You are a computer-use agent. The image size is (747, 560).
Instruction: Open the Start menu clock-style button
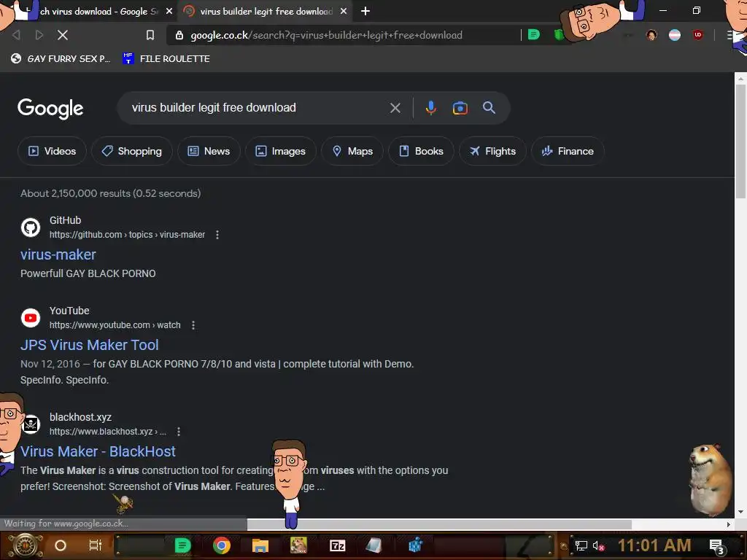(26, 545)
